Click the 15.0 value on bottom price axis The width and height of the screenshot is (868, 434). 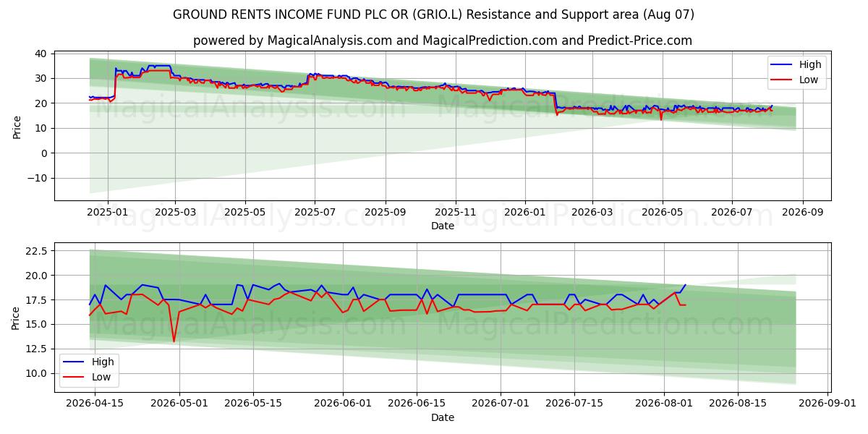[37, 324]
